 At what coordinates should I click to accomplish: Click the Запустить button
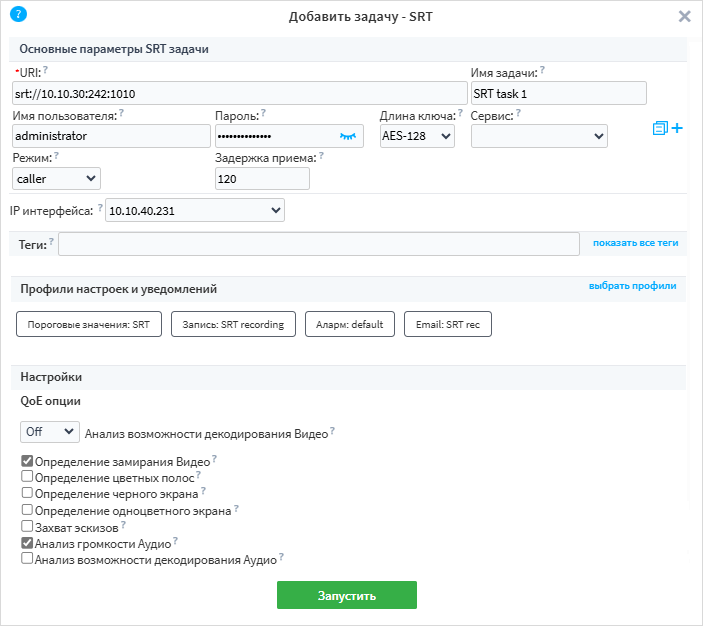346,595
